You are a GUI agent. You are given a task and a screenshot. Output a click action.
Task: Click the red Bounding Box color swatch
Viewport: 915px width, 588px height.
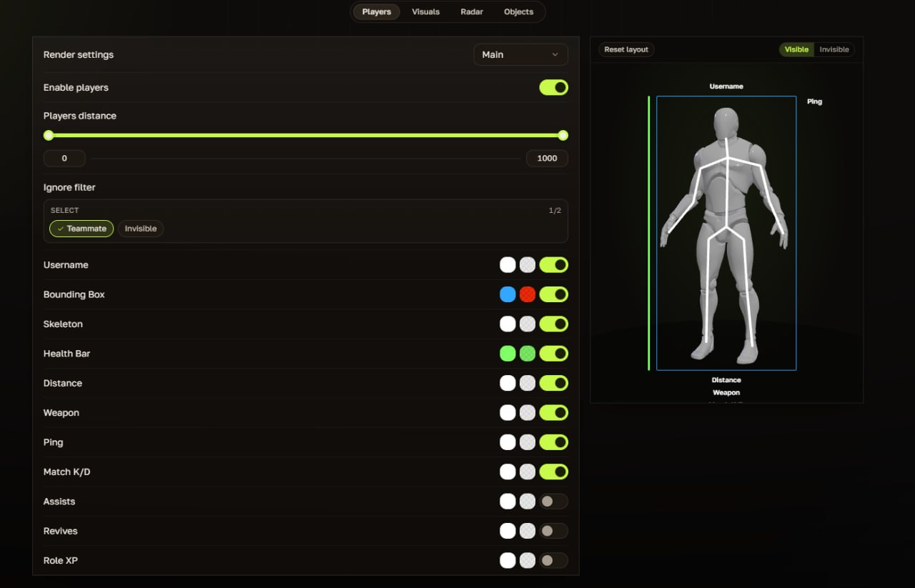point(528,294)
